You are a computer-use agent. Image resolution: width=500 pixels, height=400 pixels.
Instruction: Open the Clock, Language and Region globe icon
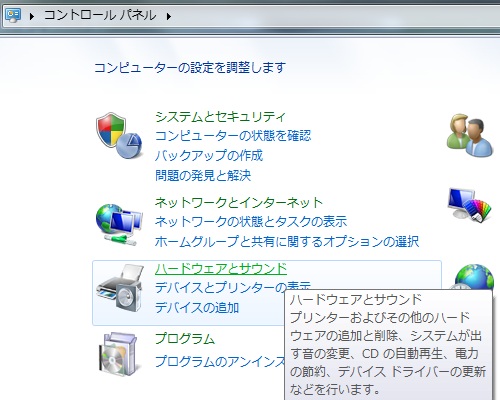[474, 277]
